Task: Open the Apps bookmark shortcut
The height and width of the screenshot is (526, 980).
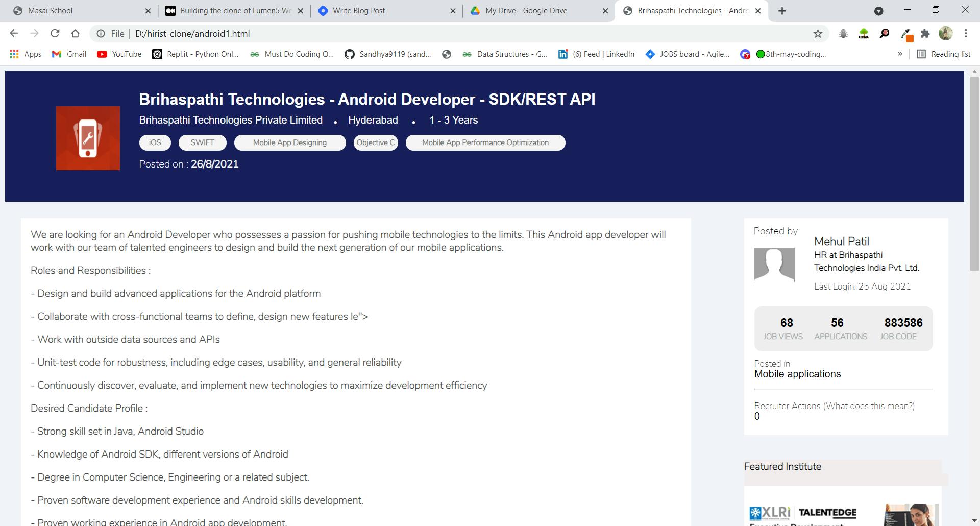Action: [x=26, y=54]
